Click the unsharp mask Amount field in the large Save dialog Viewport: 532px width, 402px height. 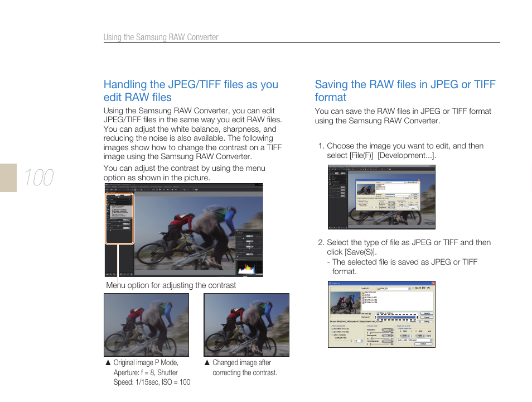(x=388, y=330)
